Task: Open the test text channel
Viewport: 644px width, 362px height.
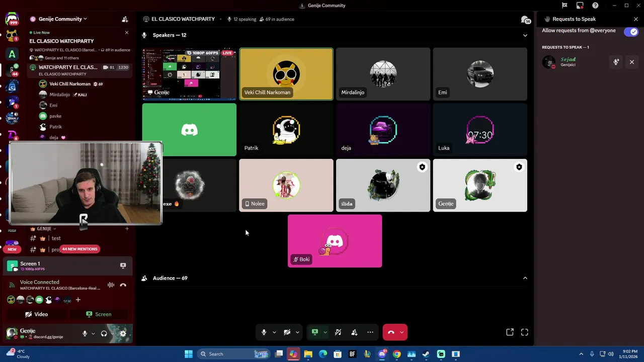Action: pyautogui.click(x=56, y=238)
